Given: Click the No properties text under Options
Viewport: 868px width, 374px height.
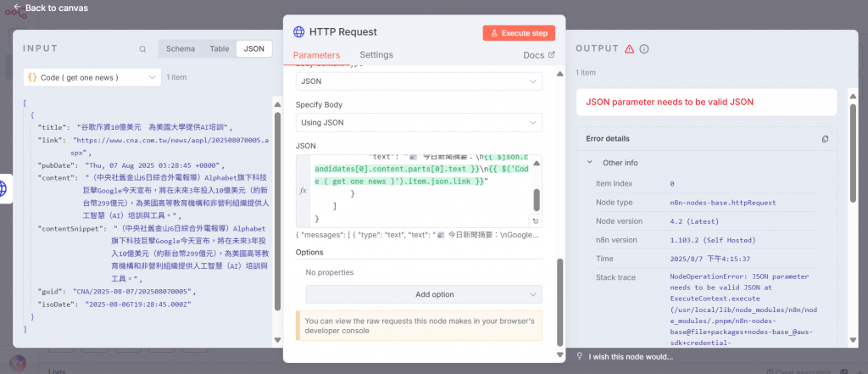Looking at the screenshot, I should [330, 272].
